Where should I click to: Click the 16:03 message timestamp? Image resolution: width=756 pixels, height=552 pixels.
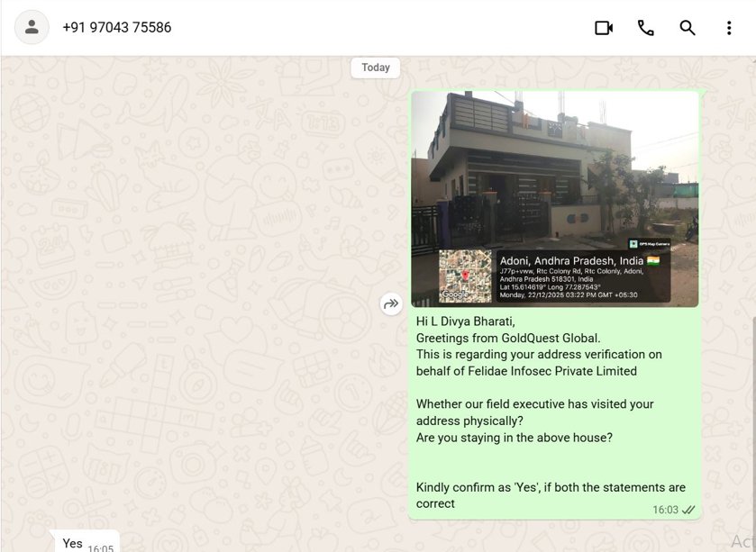click(665, 511)
